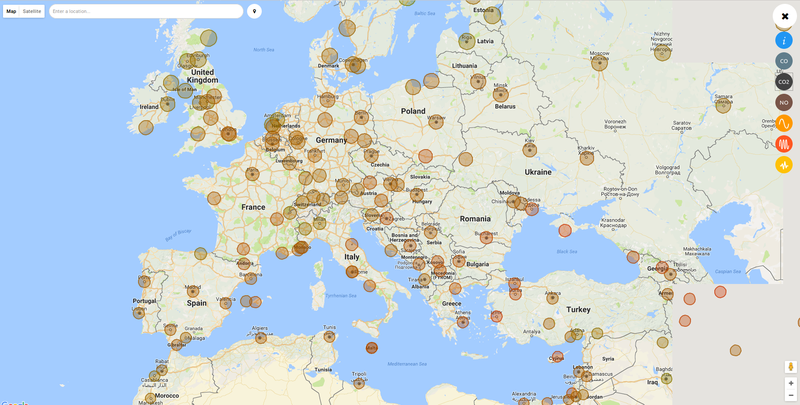Select the NO pollutant layer button
This screenshot has height=405, width=800.
pos(784,102)
